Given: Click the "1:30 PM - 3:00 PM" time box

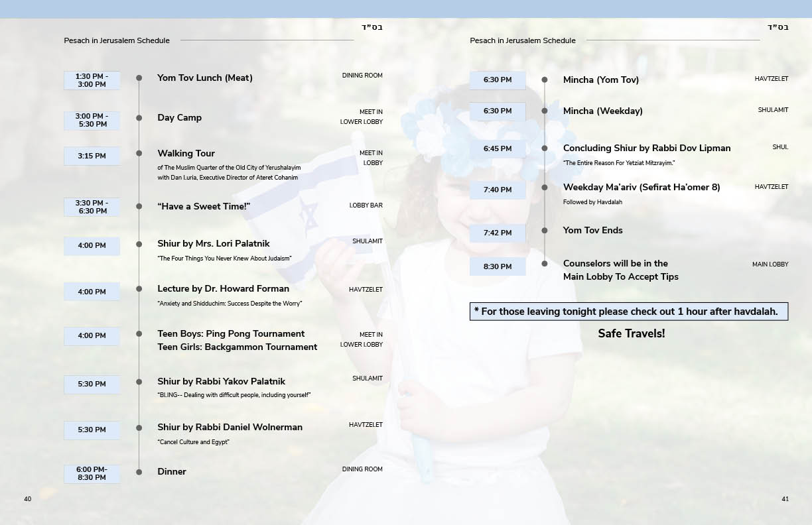Looking at the screenshot, I should (92, 80).
